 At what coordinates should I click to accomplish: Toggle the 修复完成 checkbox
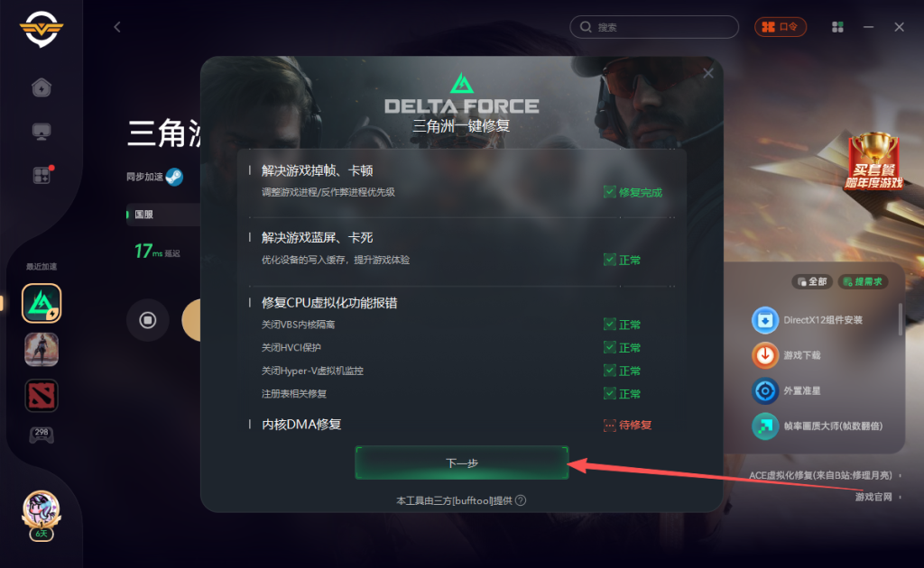click(x=610, y=192)
